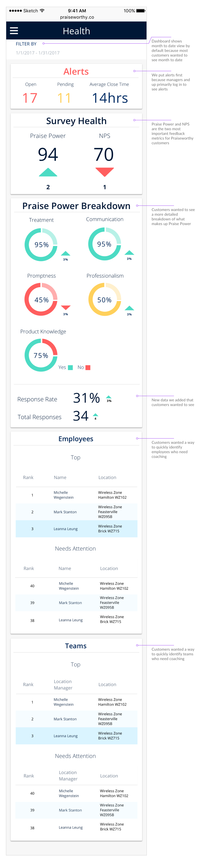Screen dimensions: 211x868
Task: Select the Communication 95% donut chart
Action: tap(105, 244)
